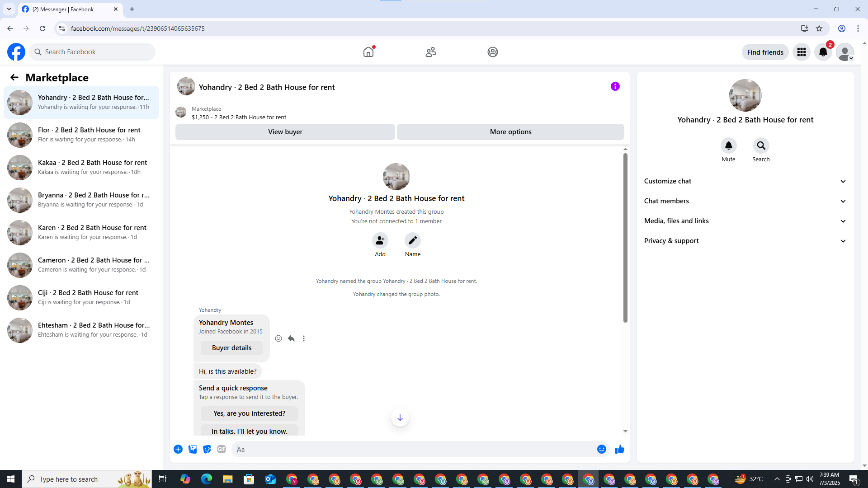Image resolution: width=868 pixels, height=488 pixels.
Task: Expand the Customize chat section
Action: 745,181
